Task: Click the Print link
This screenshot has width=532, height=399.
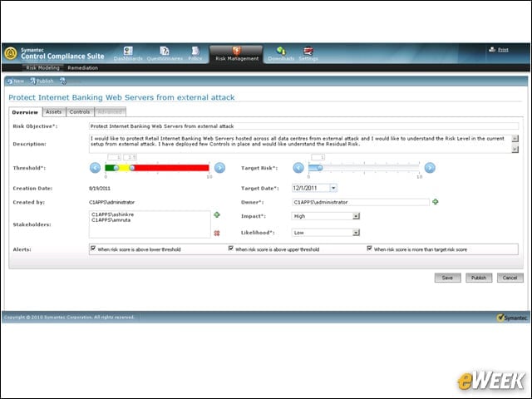Action: (503, 50)
